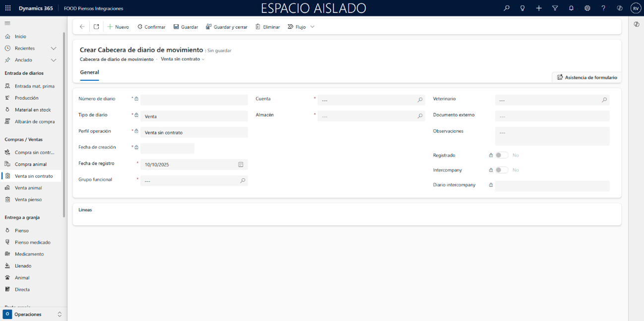
Task: Click the Guardar y cerrar button
Action: click(x=227, y=27)
